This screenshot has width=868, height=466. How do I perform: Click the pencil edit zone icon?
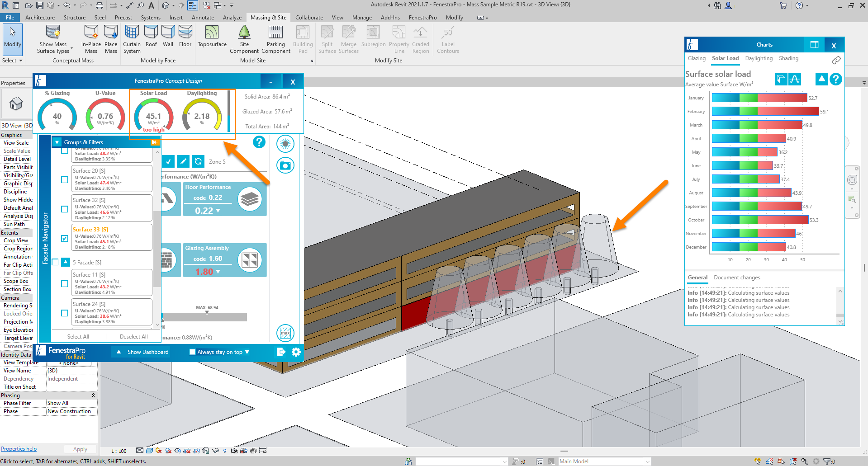tap(183, 161)
